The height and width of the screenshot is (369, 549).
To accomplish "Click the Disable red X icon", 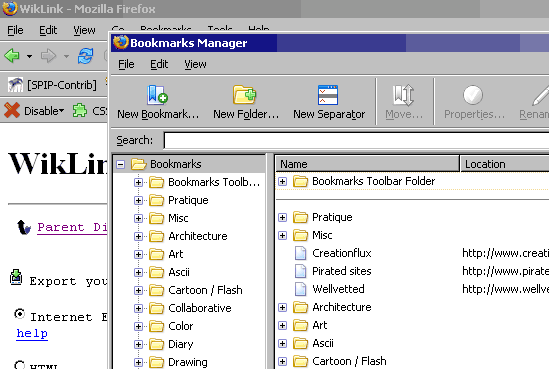I will (12, 110).
